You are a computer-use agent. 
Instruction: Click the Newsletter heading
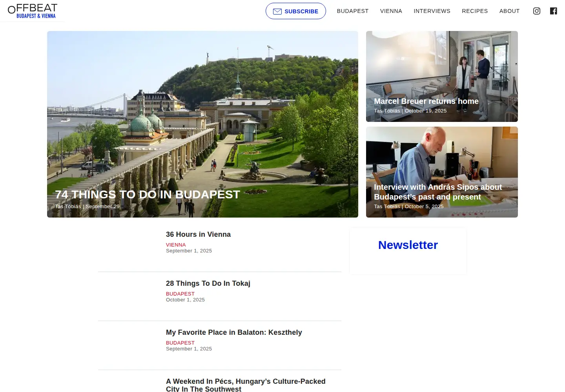(408, 245)
